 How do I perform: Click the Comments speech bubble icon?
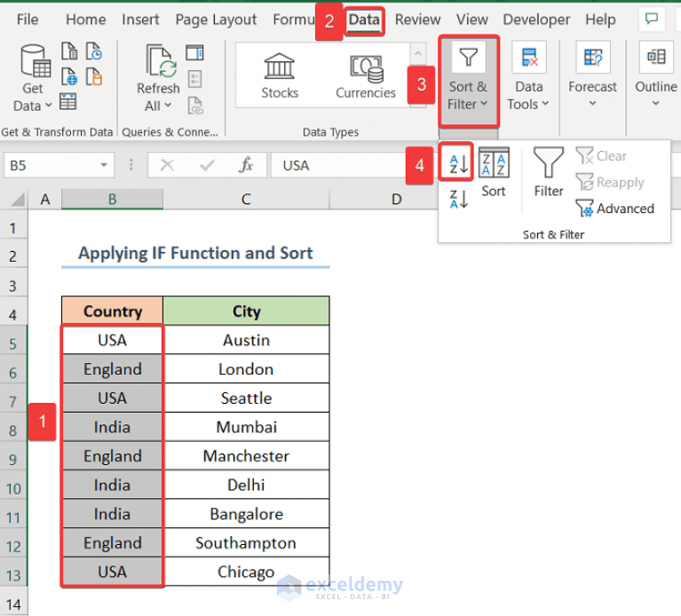pos(652,20)
